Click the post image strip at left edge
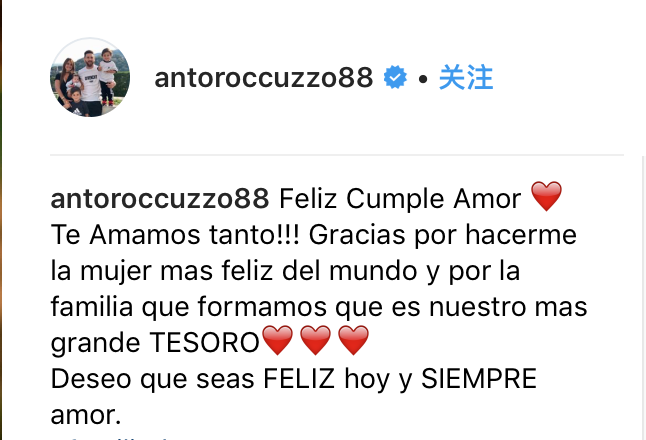Image resolution: width=646 pixels, height=440 pixels. click(1, 220)
